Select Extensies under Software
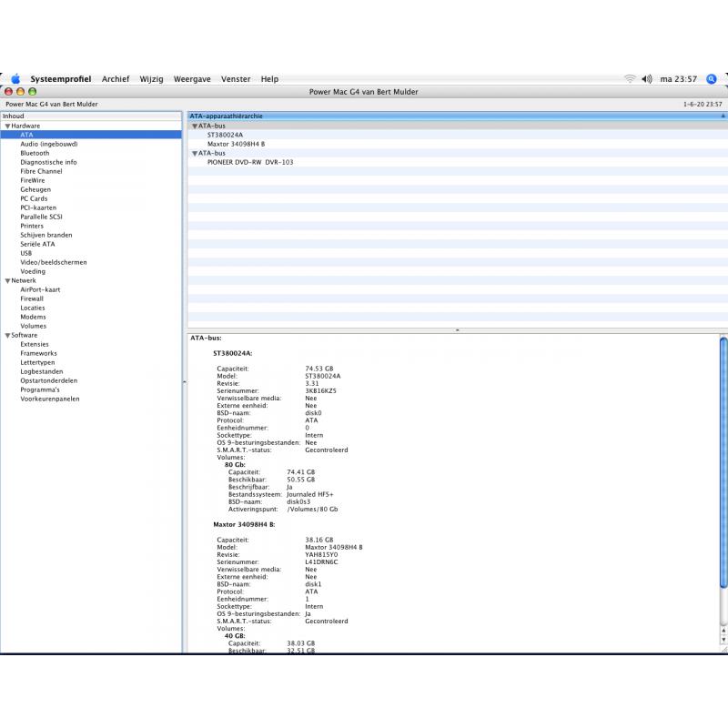The width and height of the screenshot is (728, 728). [35, 344]
